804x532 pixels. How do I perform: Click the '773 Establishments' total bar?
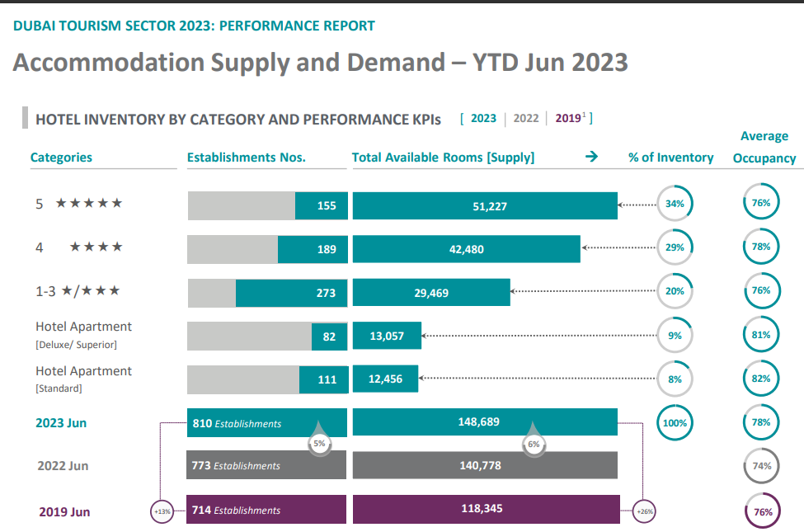click(x=266, y=465)
